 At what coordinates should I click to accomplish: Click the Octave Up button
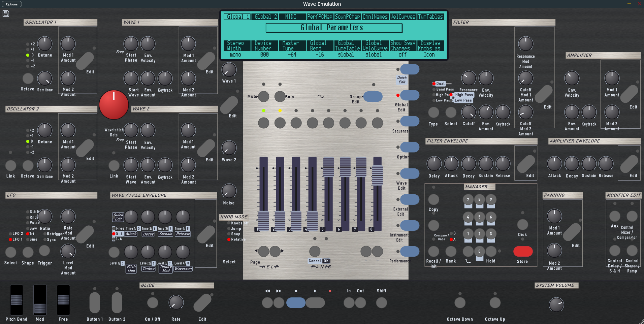click(495, 302)
